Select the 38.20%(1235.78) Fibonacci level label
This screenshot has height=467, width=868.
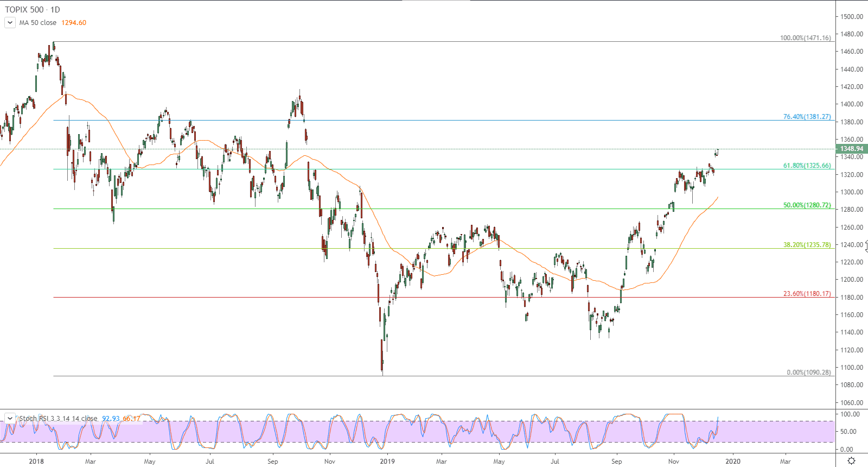[807, 245]
